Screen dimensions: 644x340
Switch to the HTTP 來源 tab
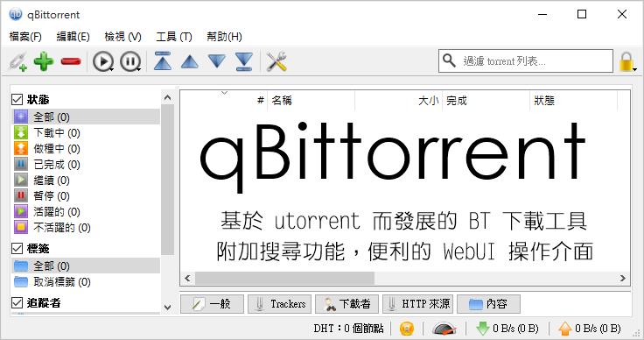click(417, 304)
